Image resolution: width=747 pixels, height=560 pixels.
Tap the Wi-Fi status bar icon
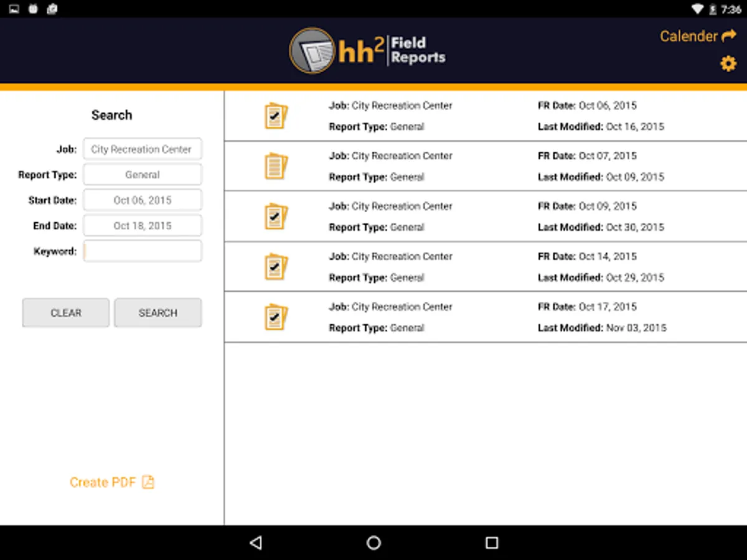[x=697, y=9]
